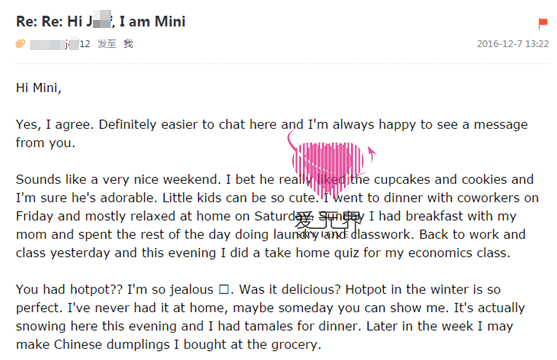Click the words 'You had hotpot??'
Image resolution: width=557 pixels, height=360 pixels.
[69, 290]
